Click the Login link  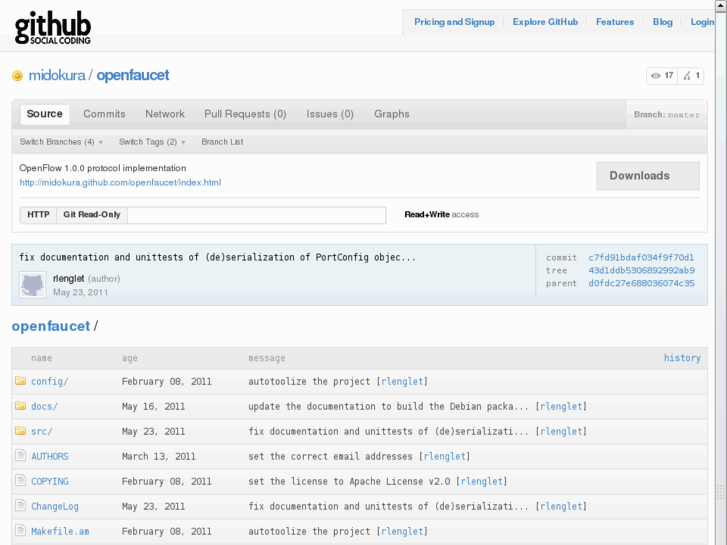pyautogui.click(x=702, y=22)
